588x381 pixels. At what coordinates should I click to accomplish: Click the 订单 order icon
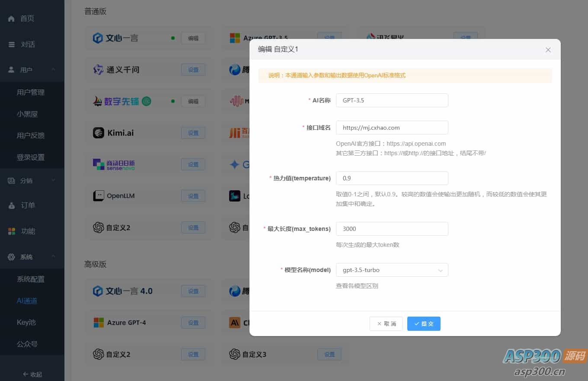coord(11,205)
